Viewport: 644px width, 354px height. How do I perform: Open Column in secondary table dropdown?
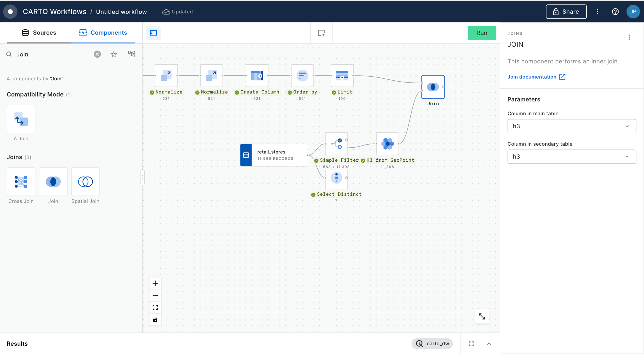point(572,157)
